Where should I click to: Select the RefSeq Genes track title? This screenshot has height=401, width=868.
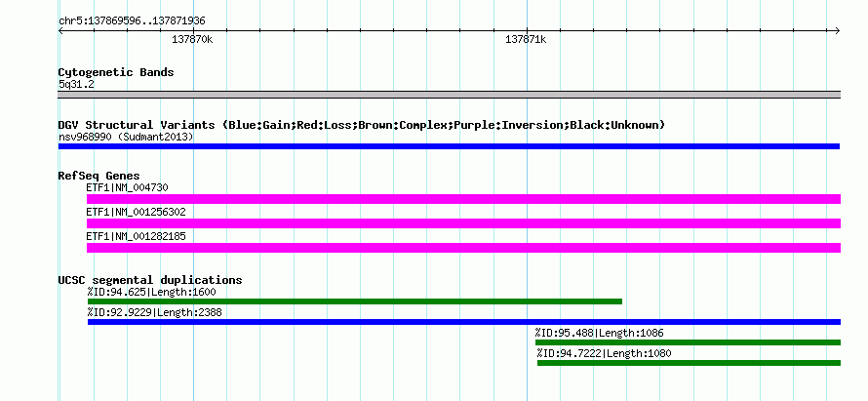point(99,176)
